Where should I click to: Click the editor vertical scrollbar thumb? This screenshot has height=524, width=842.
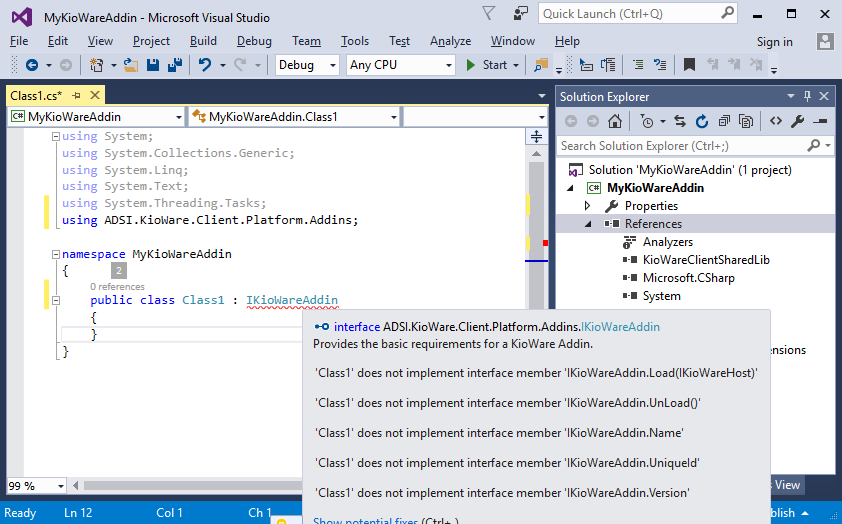pos(536,236)
